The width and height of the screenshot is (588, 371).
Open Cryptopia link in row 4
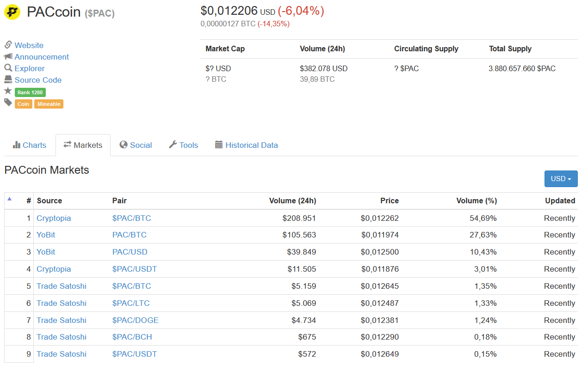click(54, 269)
